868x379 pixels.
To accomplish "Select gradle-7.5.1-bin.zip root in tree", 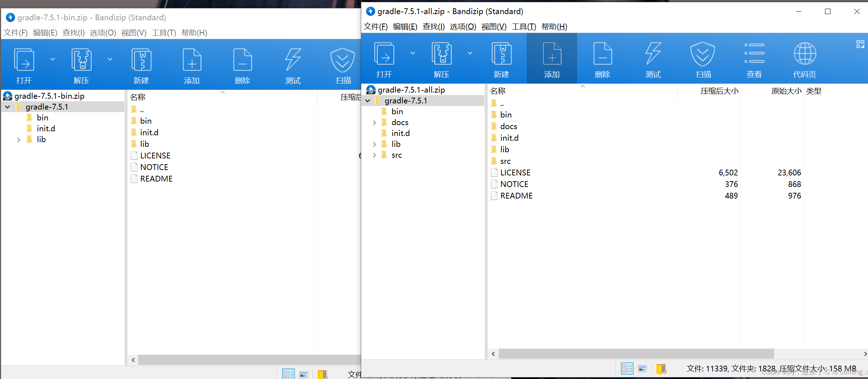I will (49, 96).
